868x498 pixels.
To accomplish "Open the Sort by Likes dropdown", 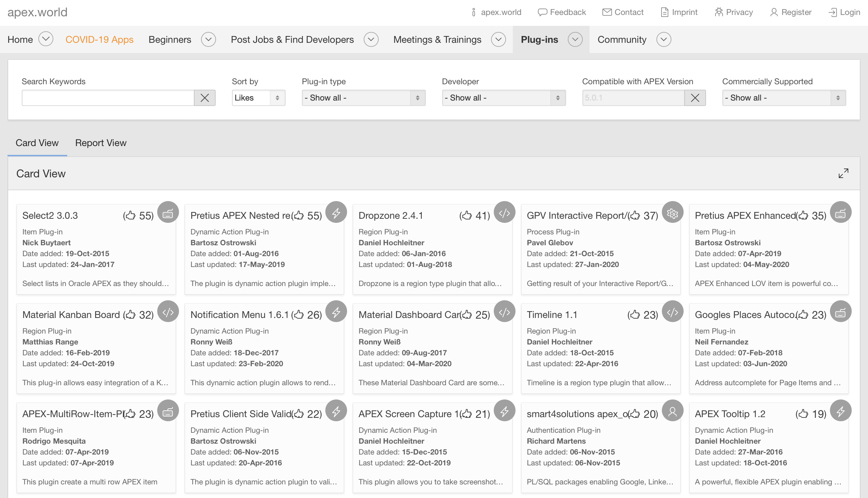I will point(258,98).
